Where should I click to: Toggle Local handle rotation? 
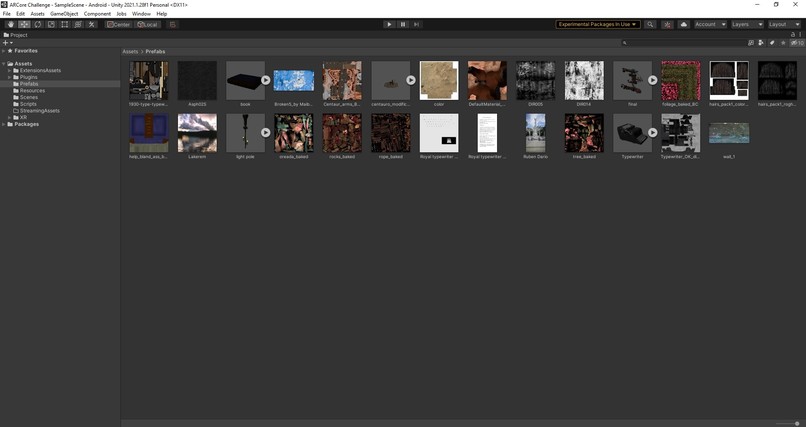(x=148, y=24)
